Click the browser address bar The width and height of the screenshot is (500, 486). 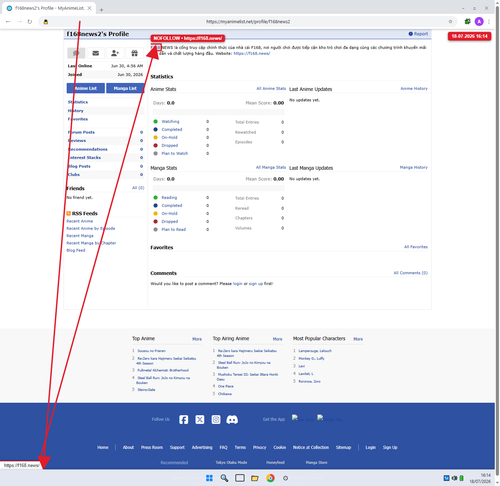tap(248, 21)
